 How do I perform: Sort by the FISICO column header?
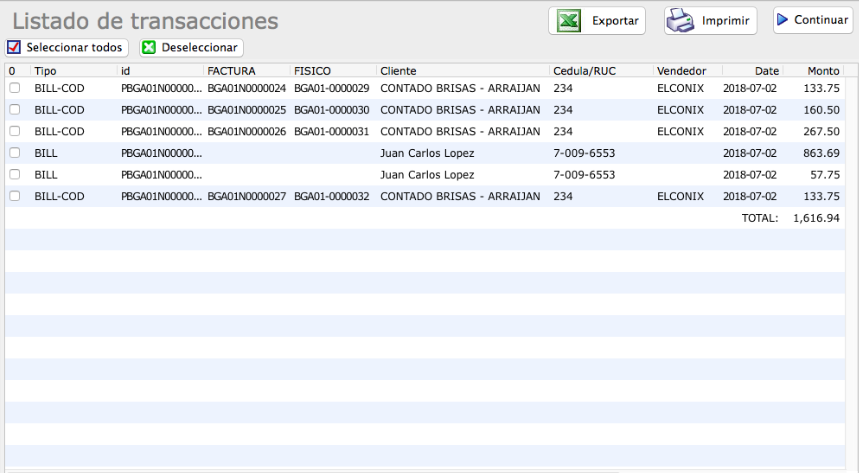coord(312,71)
